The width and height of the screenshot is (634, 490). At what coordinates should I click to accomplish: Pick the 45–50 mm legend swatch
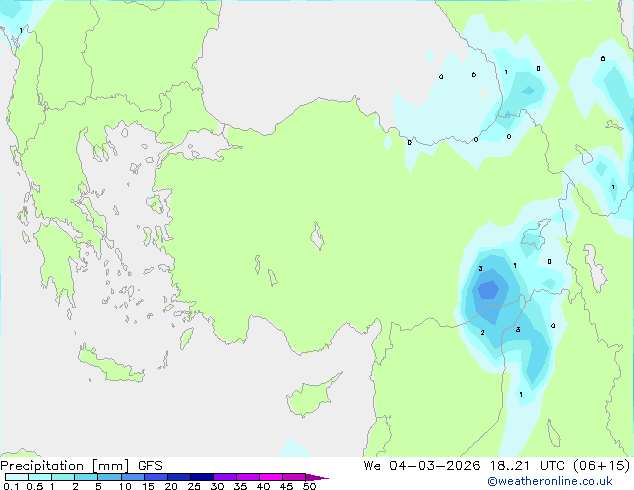(x=294, y=477)
